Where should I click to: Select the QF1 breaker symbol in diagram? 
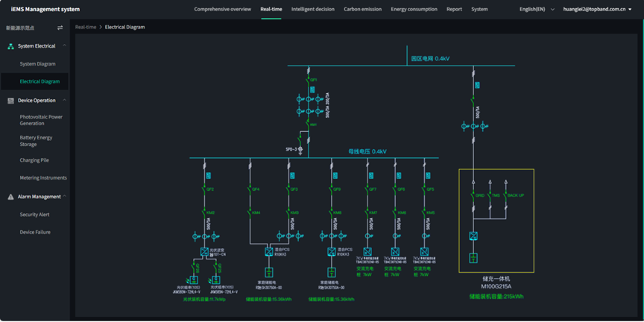point(309,78)
